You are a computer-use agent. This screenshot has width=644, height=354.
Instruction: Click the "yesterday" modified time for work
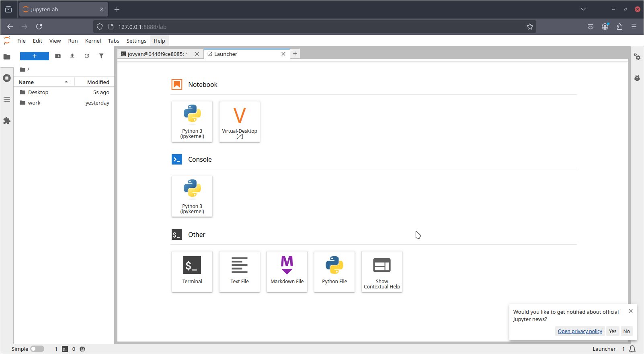(97, 103)
